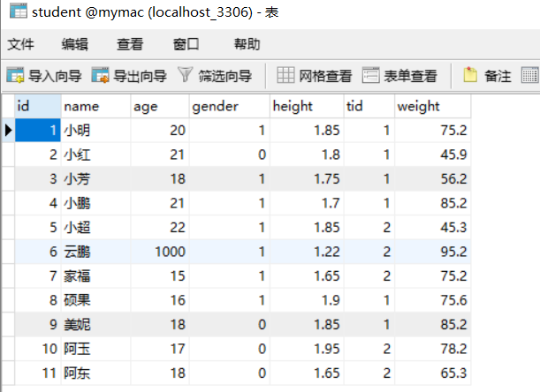Switch to 表单查看 via its text label

[410, 76]
